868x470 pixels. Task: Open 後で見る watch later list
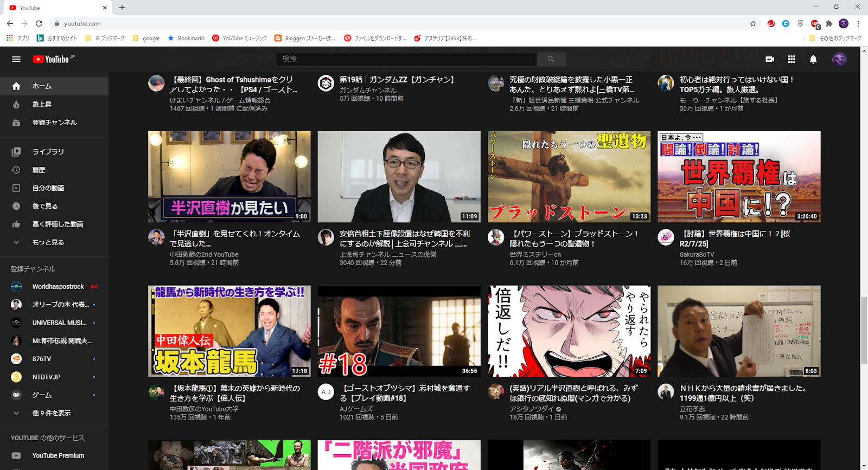(54, 206)
